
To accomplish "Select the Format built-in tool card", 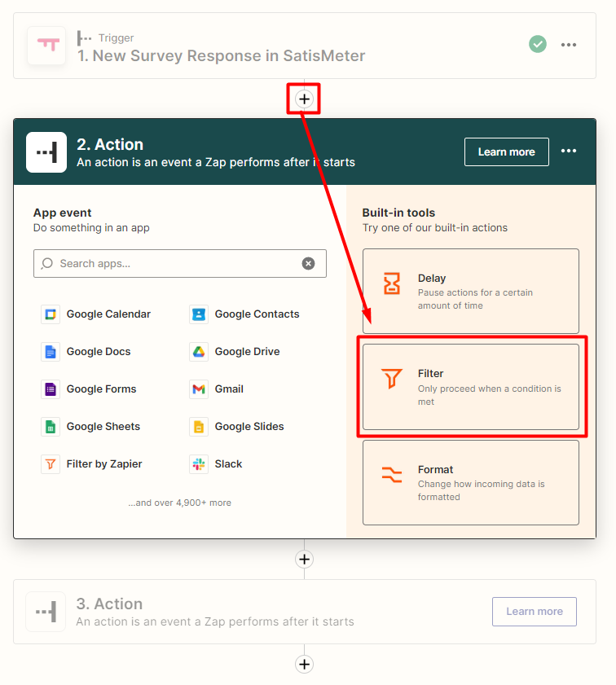I will pos(470,483).
